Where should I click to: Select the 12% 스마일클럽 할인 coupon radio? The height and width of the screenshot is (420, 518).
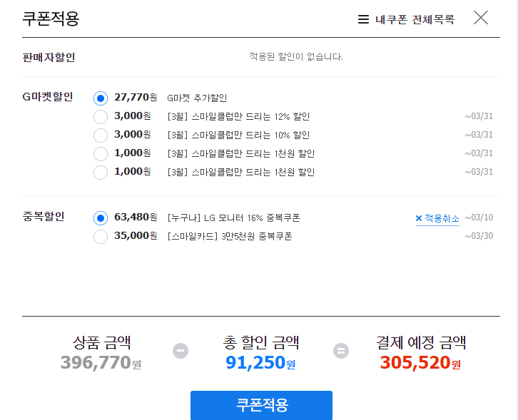click(x=101, y=116)
